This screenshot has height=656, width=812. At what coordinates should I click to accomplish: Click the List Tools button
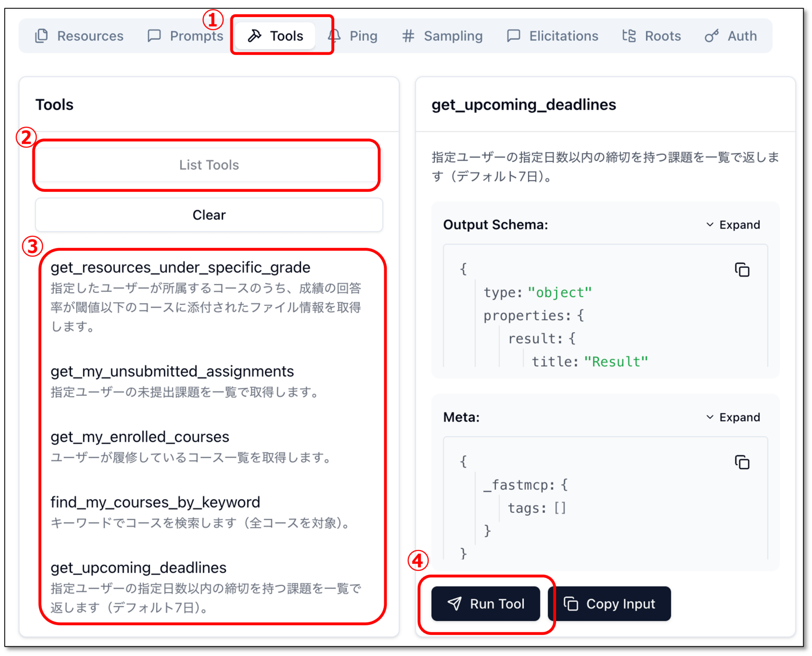click(209, 165)
